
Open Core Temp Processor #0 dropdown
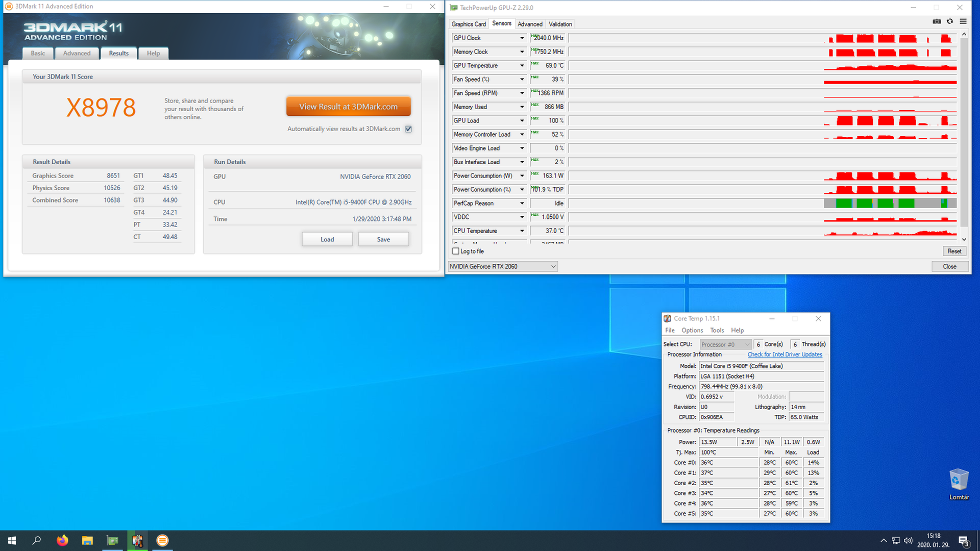click(725, 344)
